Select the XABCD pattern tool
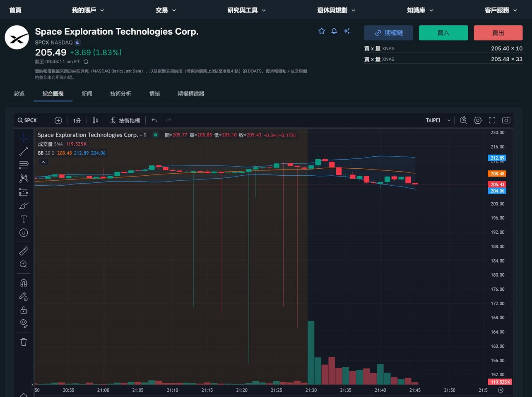Image resolution: width=532 pixels, height=397 pixels. (24, 178)
